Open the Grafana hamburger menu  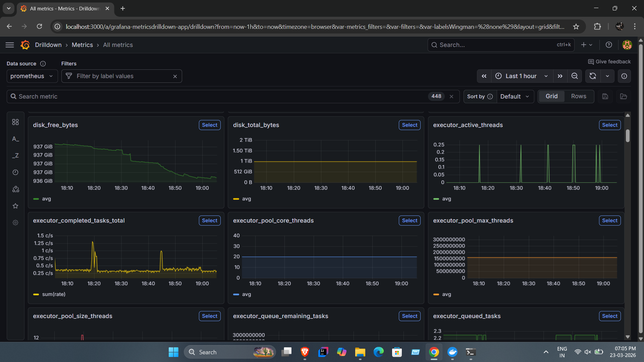point(10,45)
